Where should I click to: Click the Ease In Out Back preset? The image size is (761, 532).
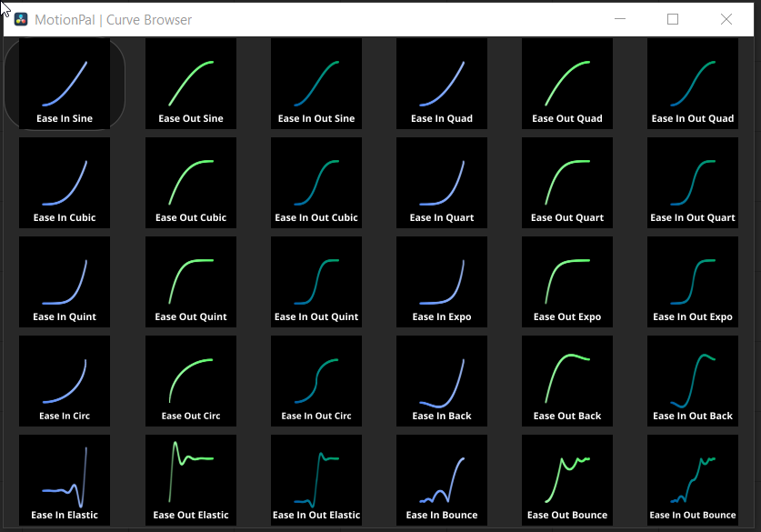pyautogui.click(x=693, y=381)
